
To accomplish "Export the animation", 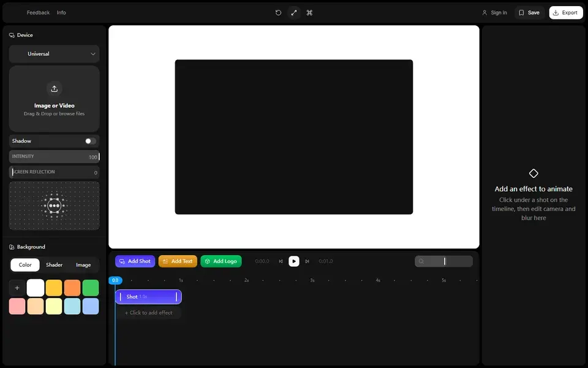I will click(x=566, y=13).
